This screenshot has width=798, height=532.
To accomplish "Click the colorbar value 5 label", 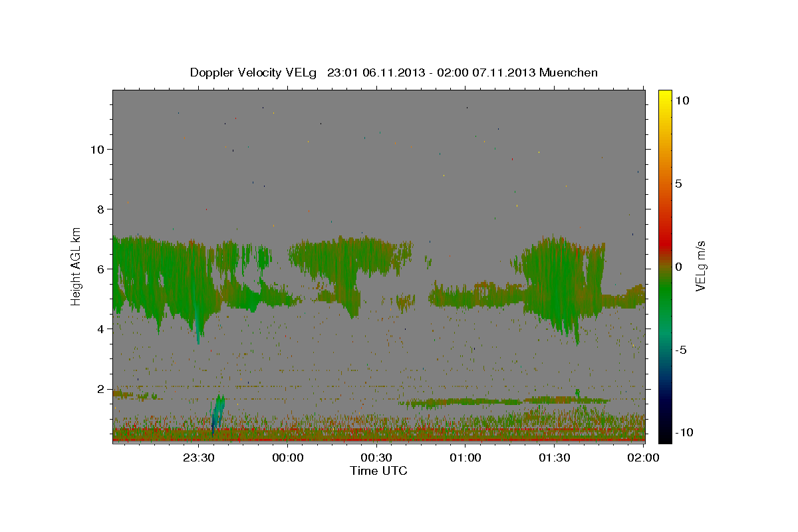I will click(x=678, y=184).
